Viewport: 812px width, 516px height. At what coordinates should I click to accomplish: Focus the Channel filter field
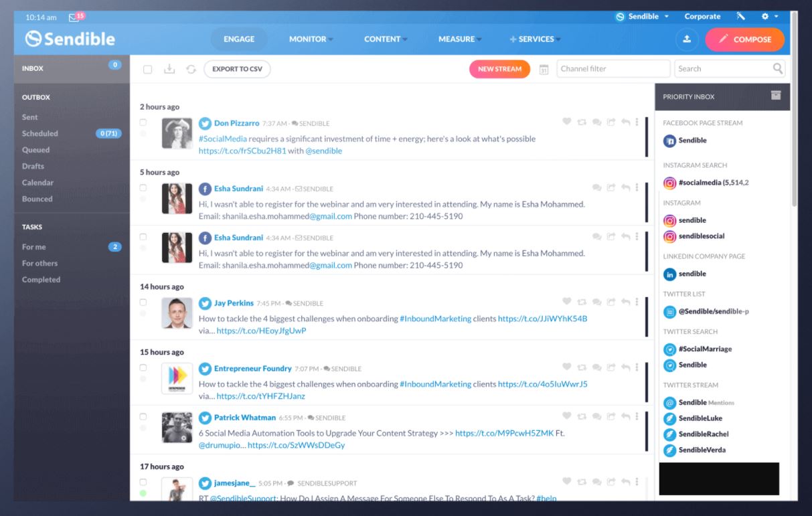tap(613, 69)
